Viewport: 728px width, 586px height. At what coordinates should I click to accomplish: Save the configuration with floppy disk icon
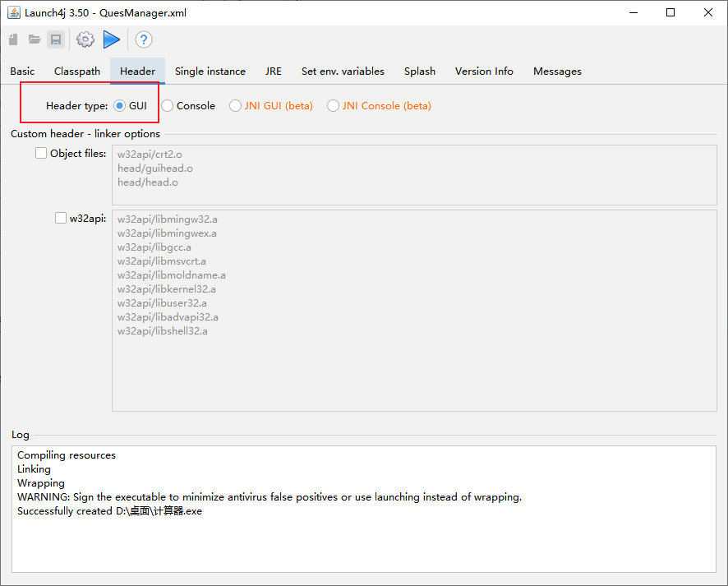click(56, 39)
